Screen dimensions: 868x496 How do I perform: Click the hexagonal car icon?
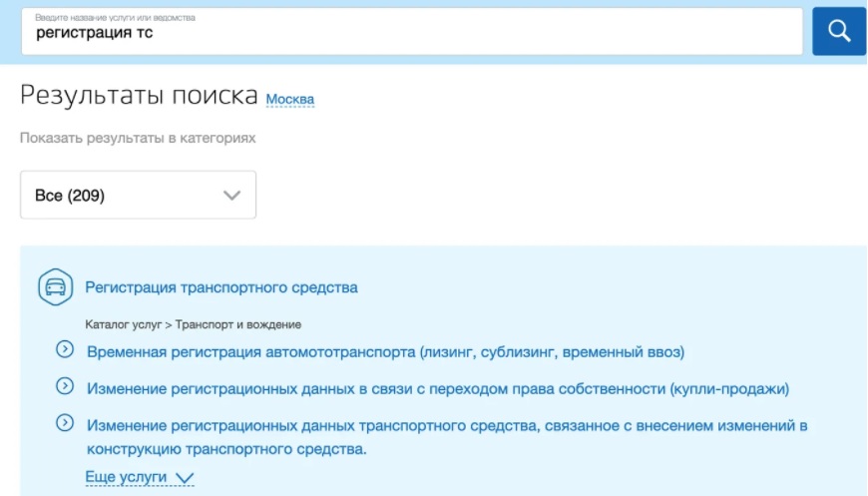pos(56,287)
